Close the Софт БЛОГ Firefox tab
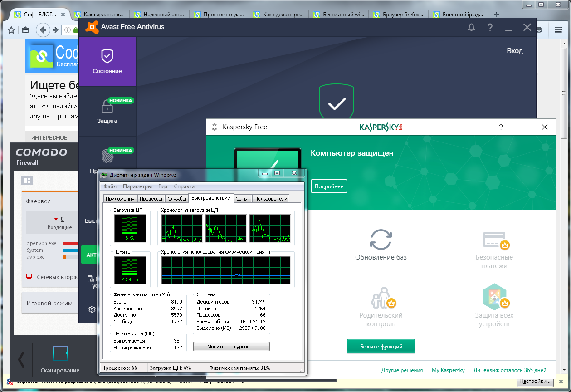Image resolution: width=571 pixels, height=392 pixels. pos(63,15)
